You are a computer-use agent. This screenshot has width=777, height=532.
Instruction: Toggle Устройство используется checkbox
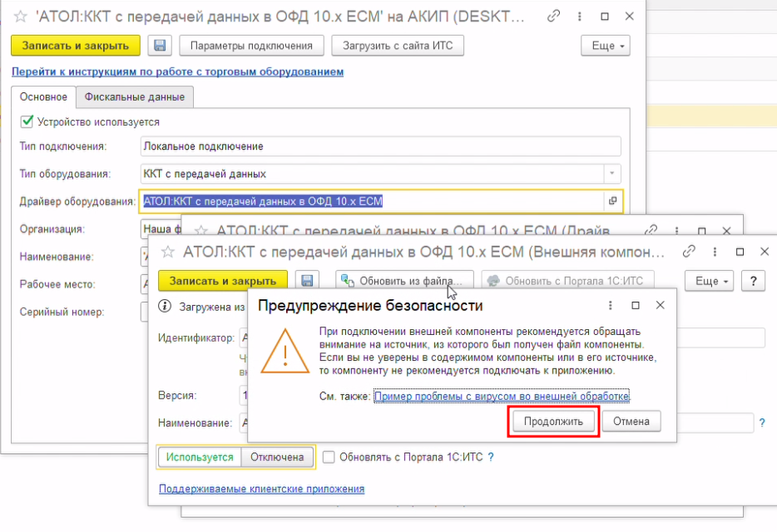click(27, 121)
